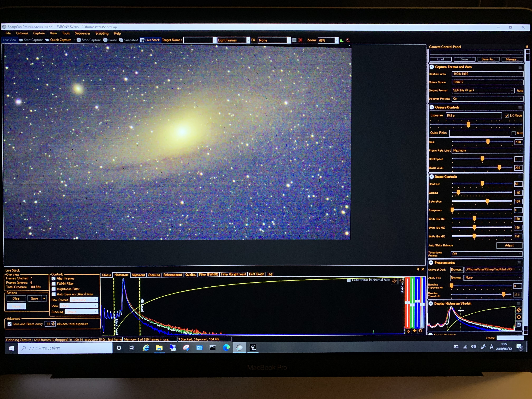Click reset icon below the RGB colour sliders
Screen dimensions: 532x399
click(420, 331)
